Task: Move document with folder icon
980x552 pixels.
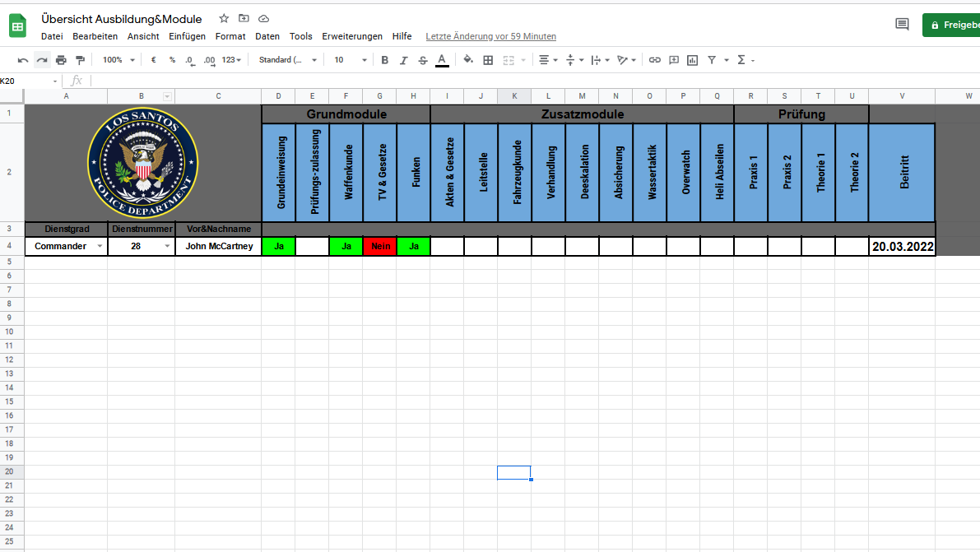Action: click(244, 19)
